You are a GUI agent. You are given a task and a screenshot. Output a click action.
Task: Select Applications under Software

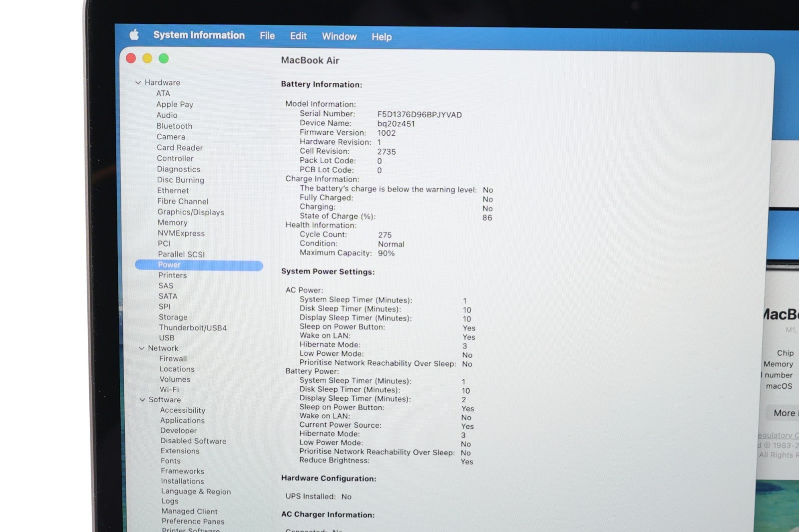coord(182,421)
